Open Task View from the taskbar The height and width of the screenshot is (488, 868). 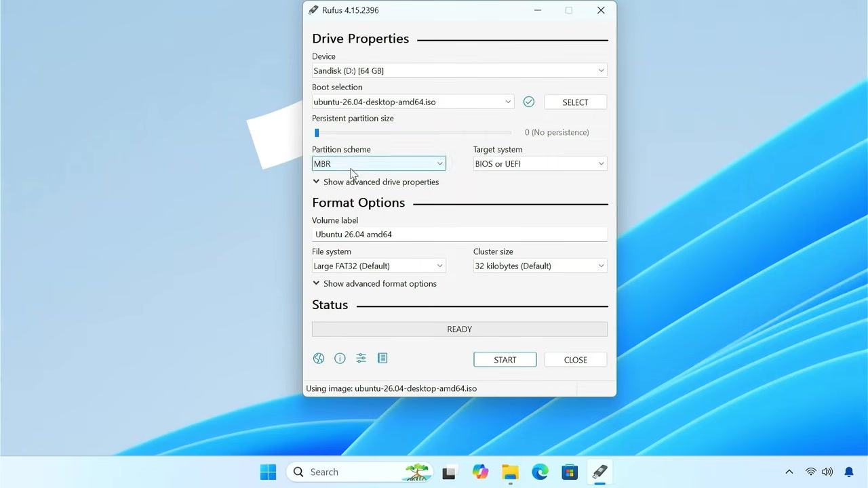[x=449, y=472]
